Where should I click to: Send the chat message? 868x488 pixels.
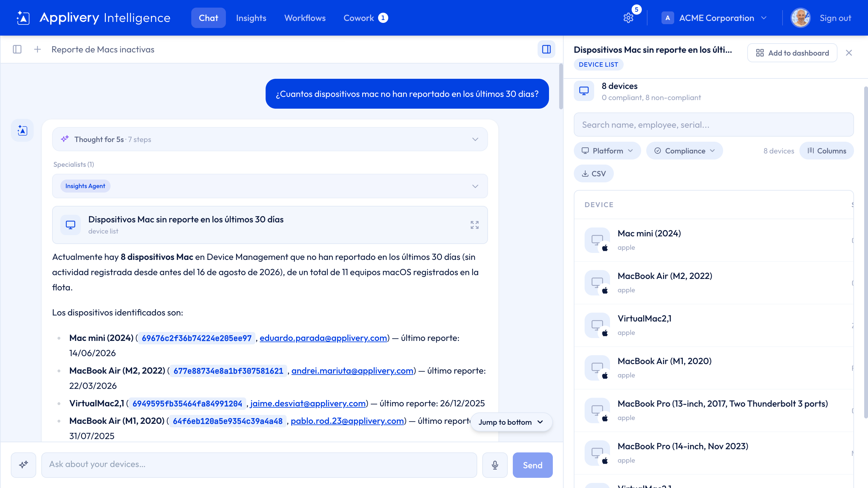pyautogui.click(x=532, y=465)
